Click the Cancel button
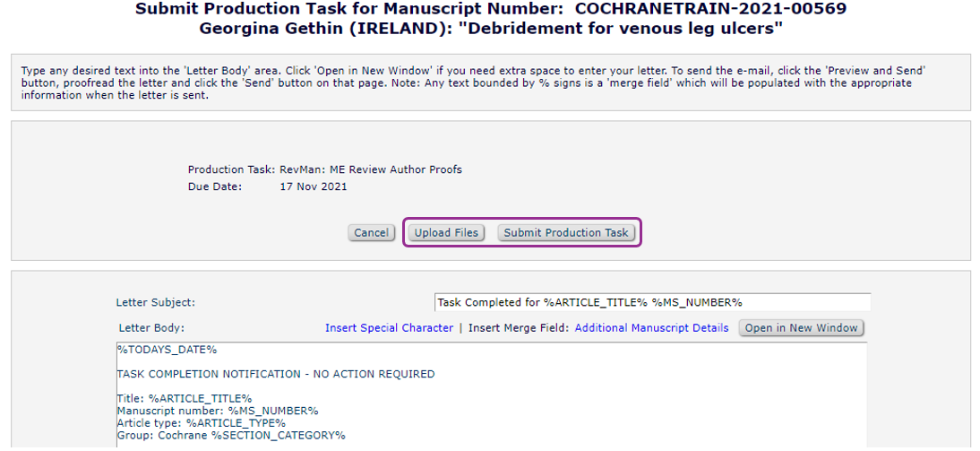Viewport: 980px width, 451px height. [371, 233]
